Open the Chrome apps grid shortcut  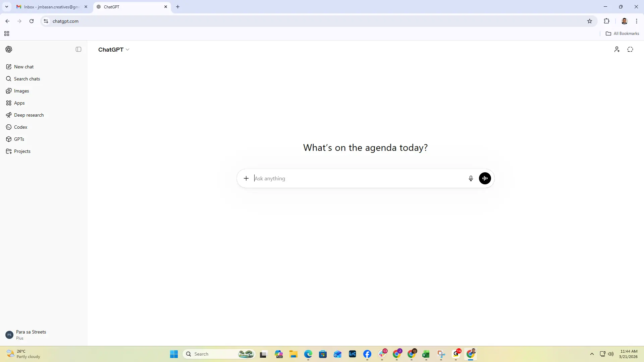[7, 34]
